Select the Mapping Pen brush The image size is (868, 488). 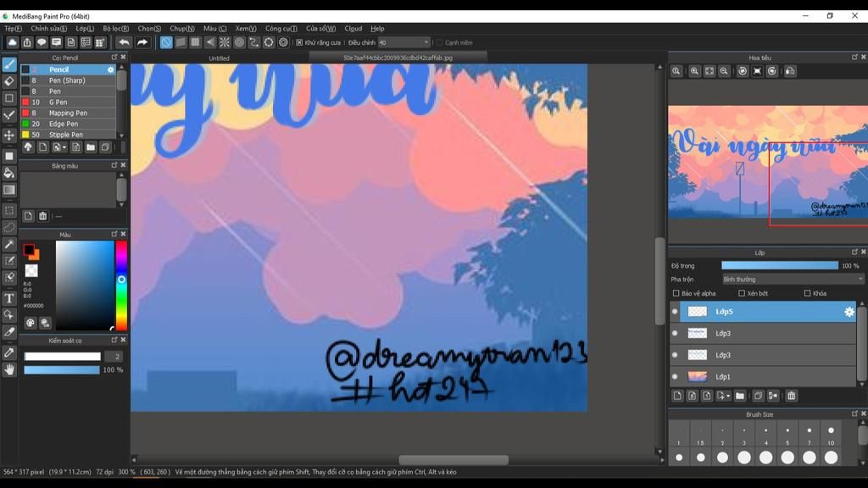(x=68, y=113)
